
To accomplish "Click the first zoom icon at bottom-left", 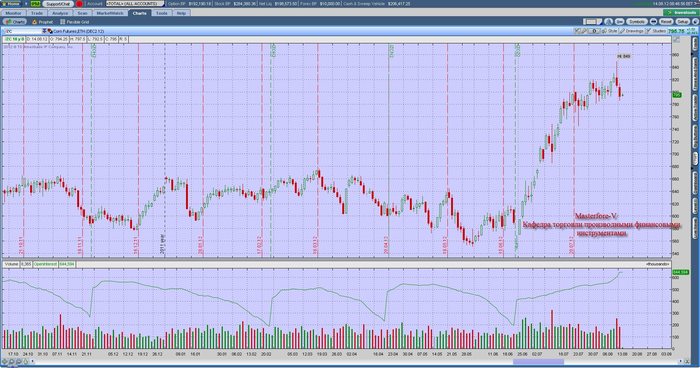I will [5, 361].
